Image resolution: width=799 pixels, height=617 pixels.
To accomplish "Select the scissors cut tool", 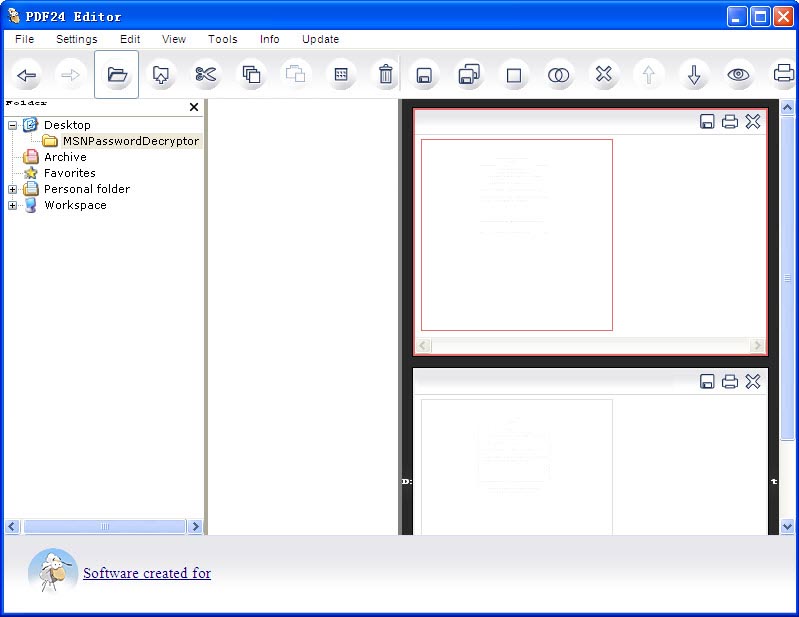I will coord(205,75).
